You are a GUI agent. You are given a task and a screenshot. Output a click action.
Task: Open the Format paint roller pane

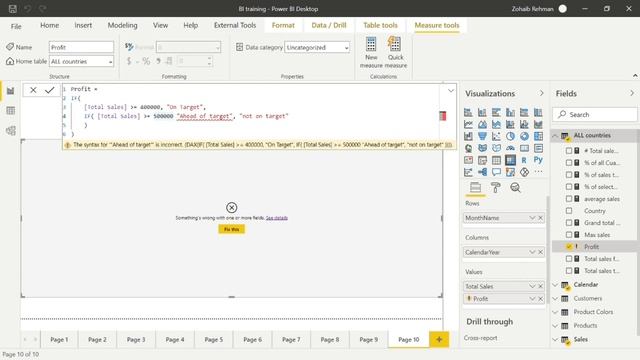click(496, 187)
